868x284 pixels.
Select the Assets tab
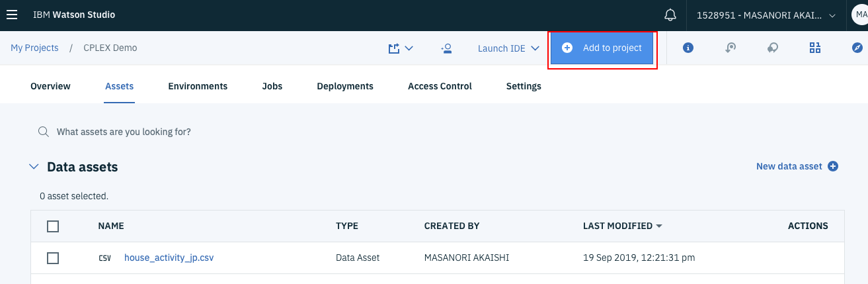[119, 86]
